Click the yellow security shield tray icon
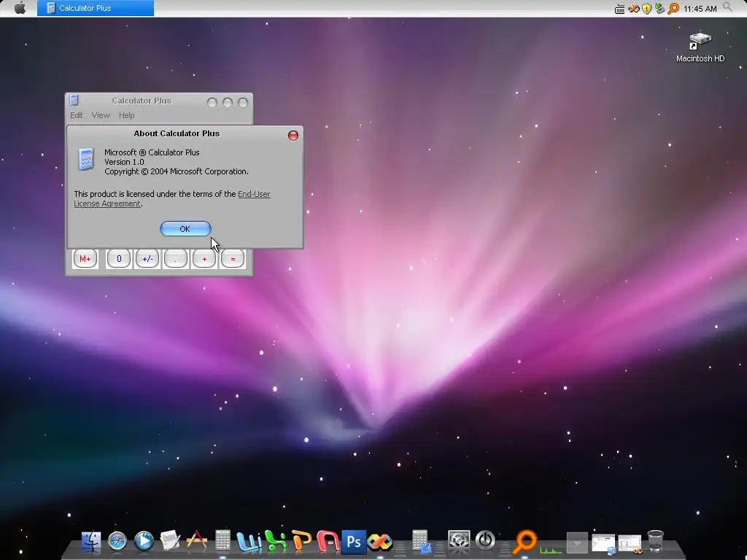Image resolution: width=747 pixels, height=560 pixels. (x=646, y=9)
